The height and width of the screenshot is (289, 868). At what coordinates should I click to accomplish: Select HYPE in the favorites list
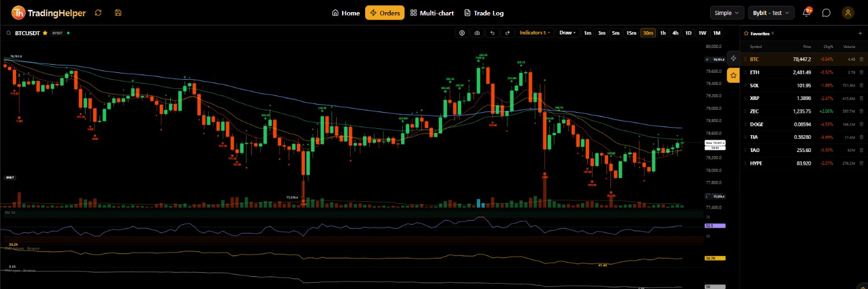click(x=804, y=163)
